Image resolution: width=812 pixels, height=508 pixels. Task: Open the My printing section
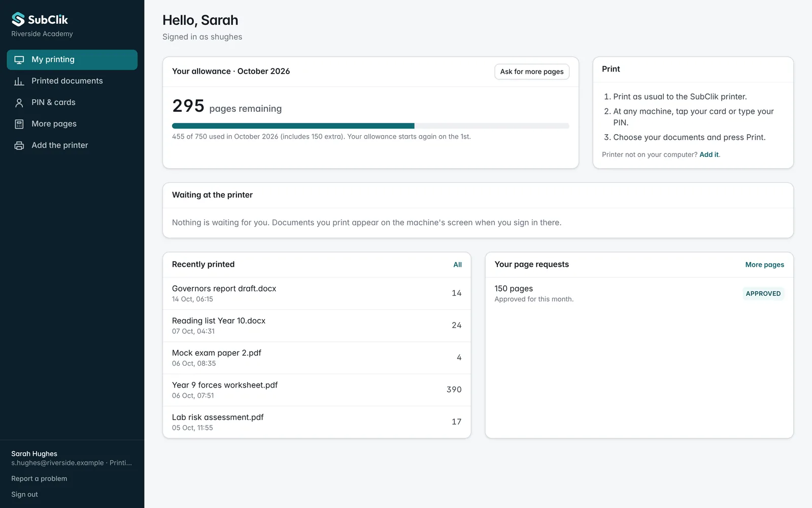72,60
